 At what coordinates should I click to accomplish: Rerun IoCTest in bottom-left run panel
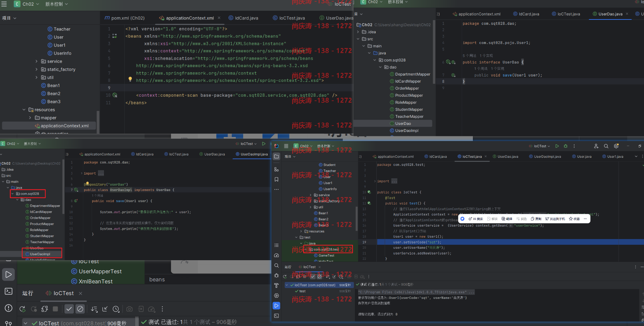pos(22,309)
